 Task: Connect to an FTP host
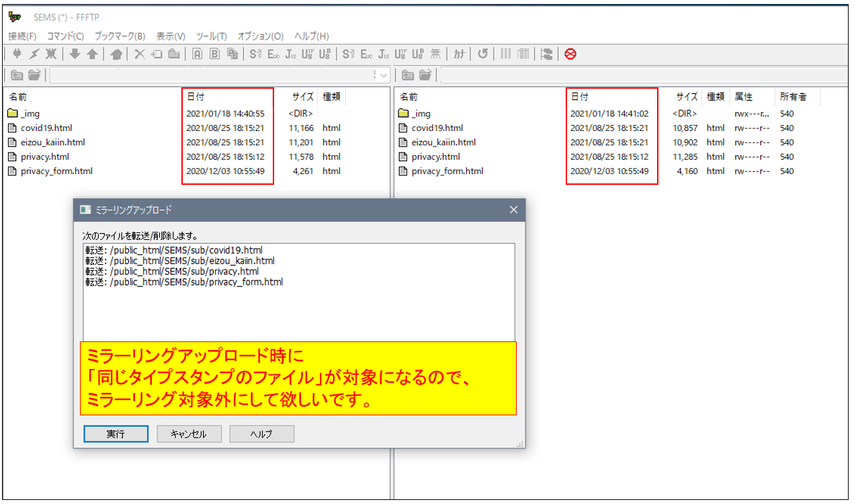[16, 54]
